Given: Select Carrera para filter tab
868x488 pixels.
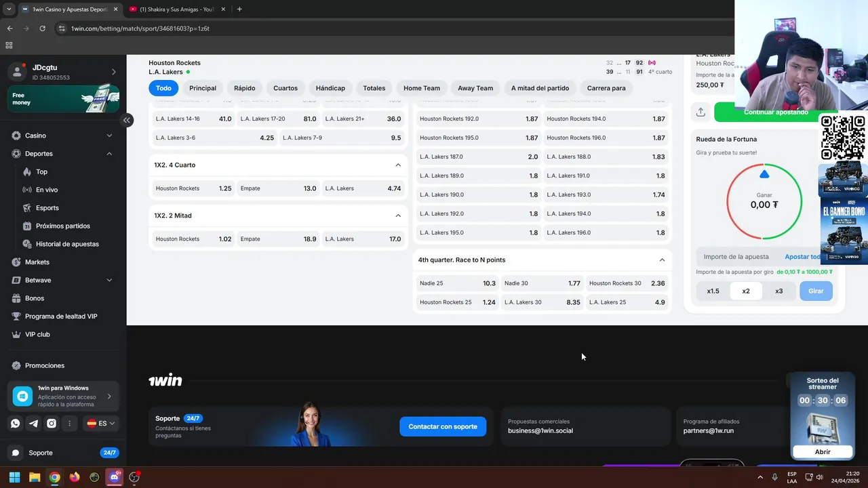Looking at the screenshot, I should pyautogui.click(x=606, y=88).
